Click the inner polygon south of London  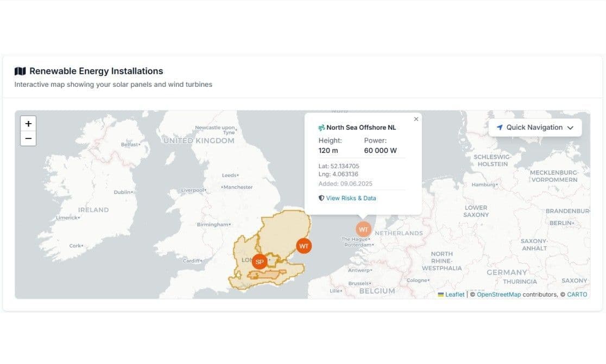(266, 274)
